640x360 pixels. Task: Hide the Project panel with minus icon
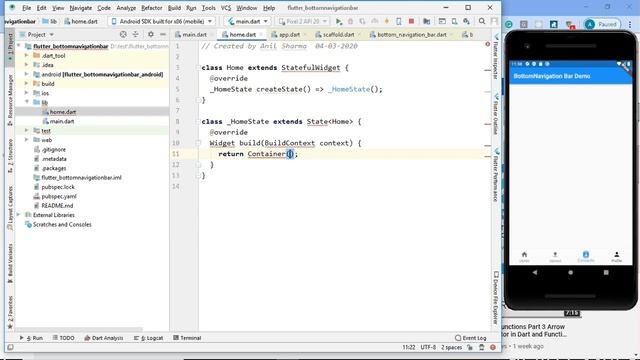pyautogui.click(x=162, y=35)
